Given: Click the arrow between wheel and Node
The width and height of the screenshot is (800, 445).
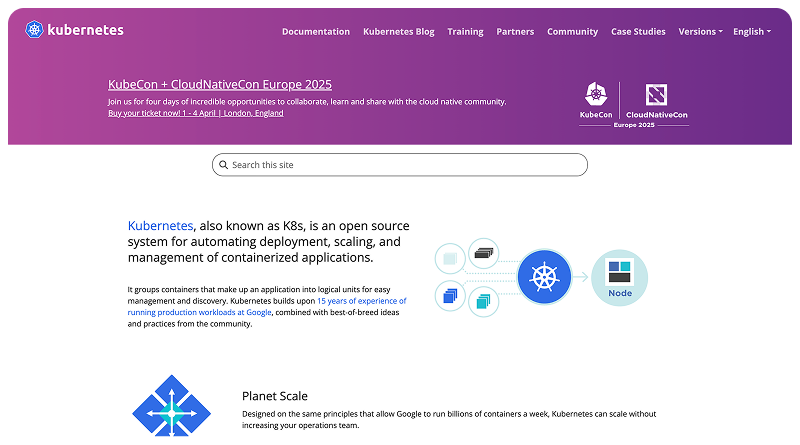Looking at the screenshot, I should coord(581,277).
